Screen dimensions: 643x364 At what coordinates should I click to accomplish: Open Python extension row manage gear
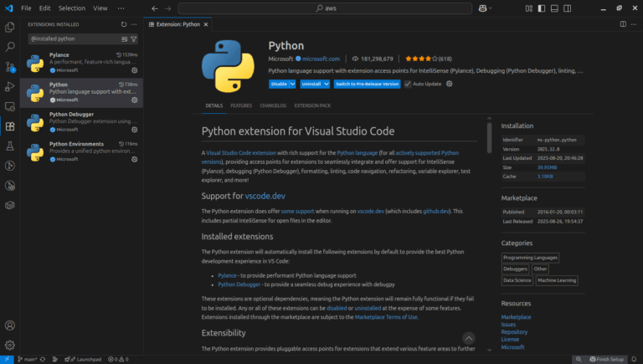[x=135, y=100]
